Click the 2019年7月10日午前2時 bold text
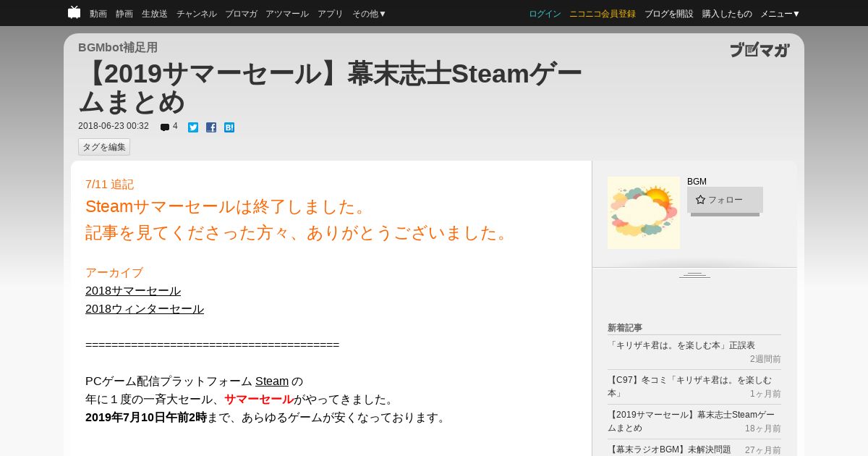The height and width of the screenshot is (456, 868). [146, 418]
